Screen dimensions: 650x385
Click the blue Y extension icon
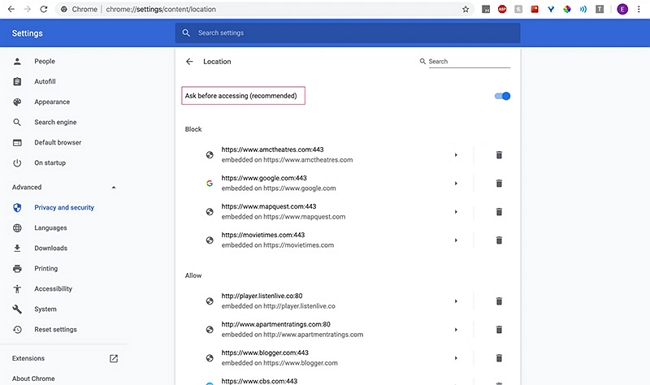(551, 9)
